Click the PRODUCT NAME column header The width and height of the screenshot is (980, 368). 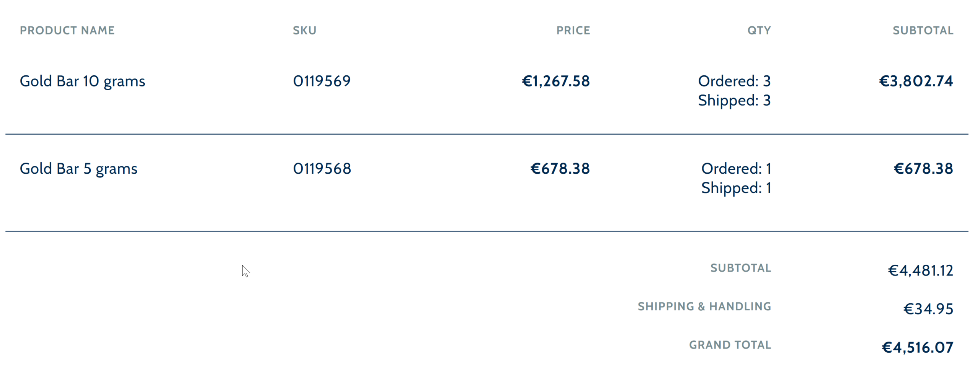67,31
